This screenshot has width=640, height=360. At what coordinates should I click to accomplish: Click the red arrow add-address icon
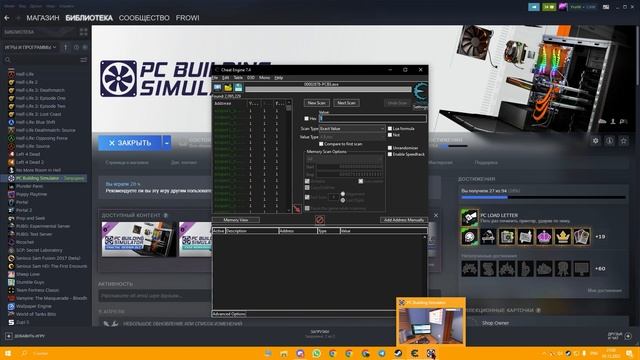(297, 209)
